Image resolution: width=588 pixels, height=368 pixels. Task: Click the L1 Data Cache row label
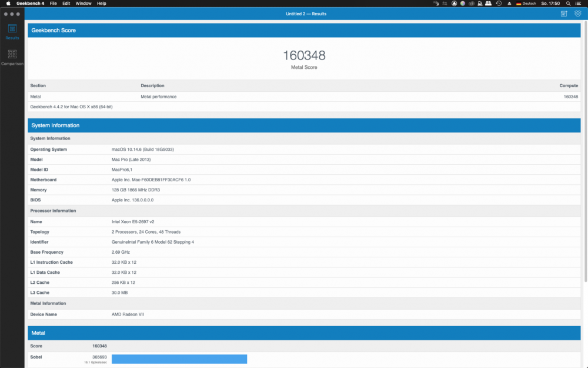[x=45, y=273]
